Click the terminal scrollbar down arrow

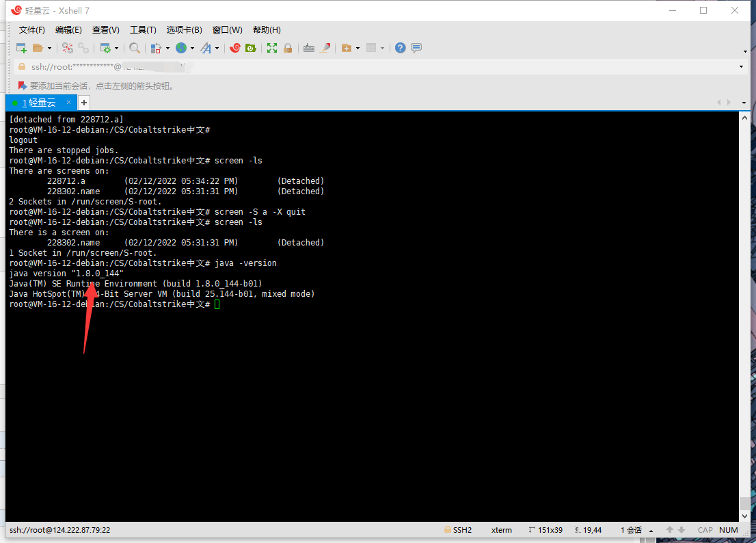744,516
